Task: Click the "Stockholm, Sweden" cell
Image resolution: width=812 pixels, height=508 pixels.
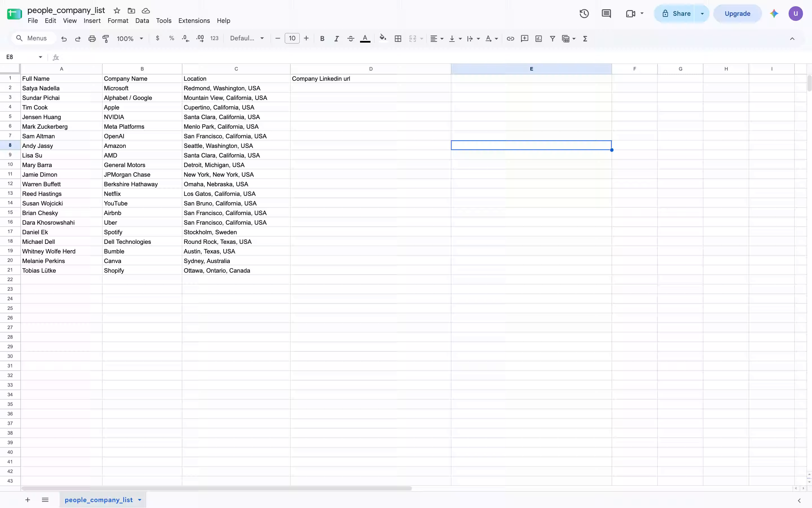Action: tap(236, 232)
